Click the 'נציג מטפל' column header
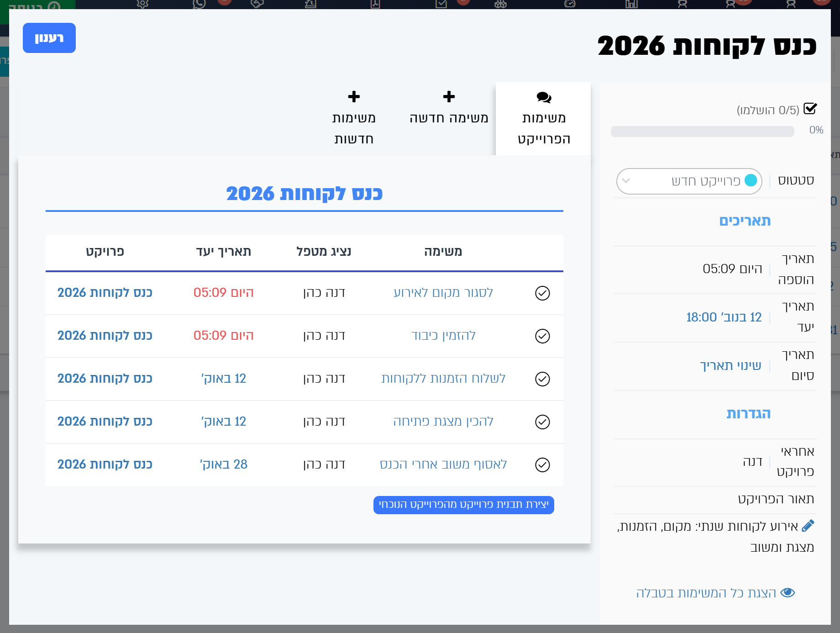 pyautogui.click(x=324, y=252)
